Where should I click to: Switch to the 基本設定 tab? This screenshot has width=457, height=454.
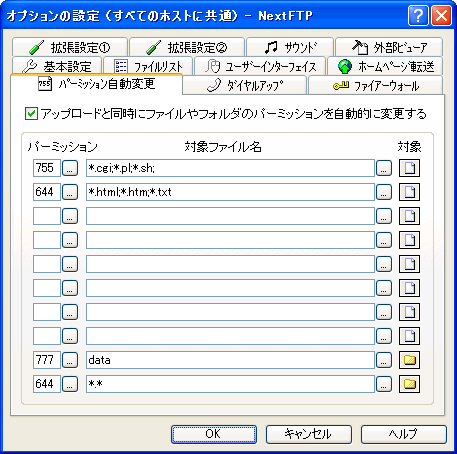[x=57, y=66]
